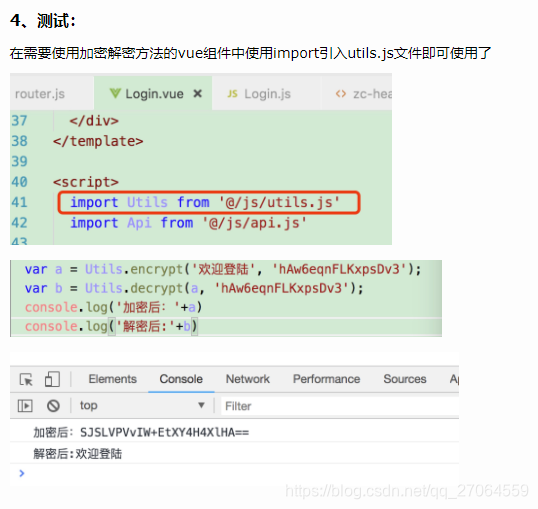Click line number 37 in the gutter
The image size is (538, 509).
19,121
